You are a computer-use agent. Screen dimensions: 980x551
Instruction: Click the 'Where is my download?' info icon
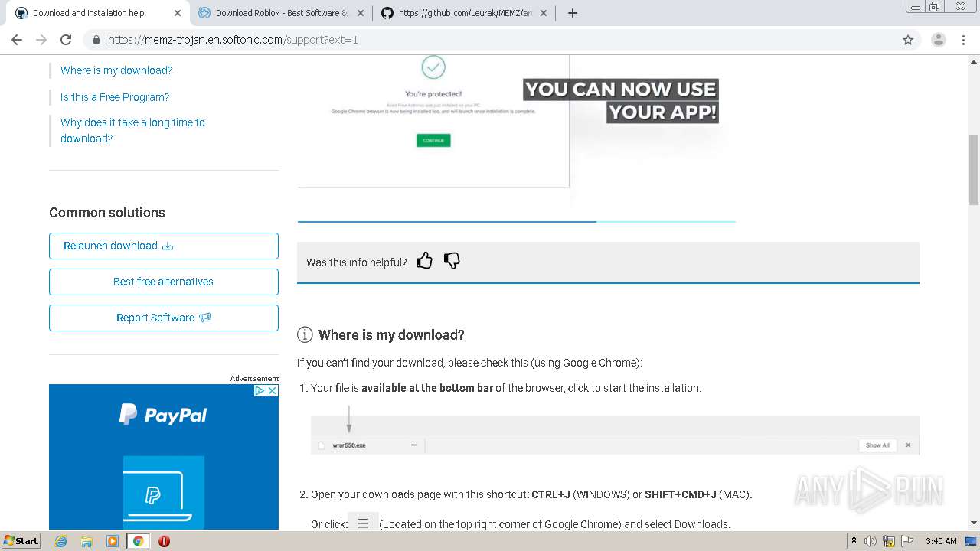(305, 334)
